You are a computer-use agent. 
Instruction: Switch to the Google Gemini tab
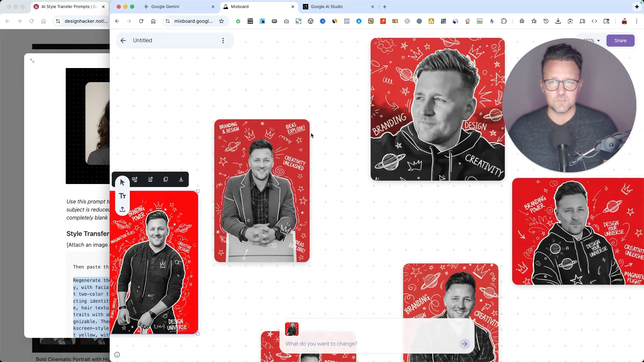165,7
